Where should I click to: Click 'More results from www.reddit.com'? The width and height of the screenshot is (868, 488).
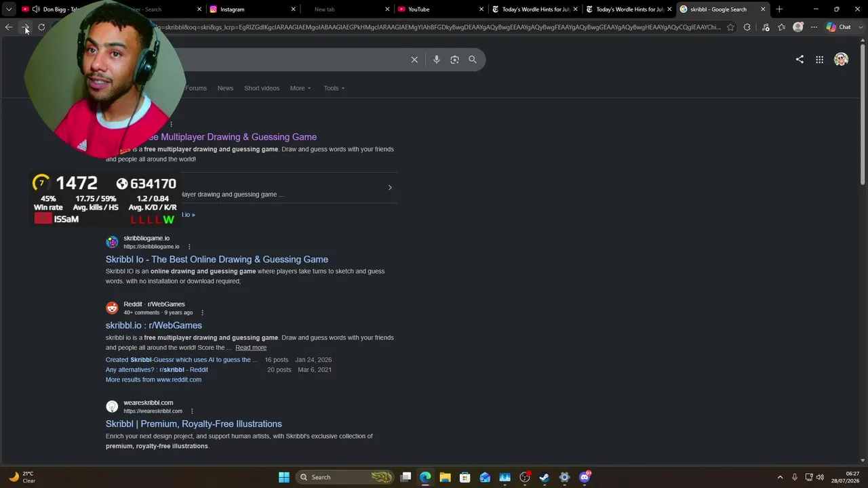(153, 380)
